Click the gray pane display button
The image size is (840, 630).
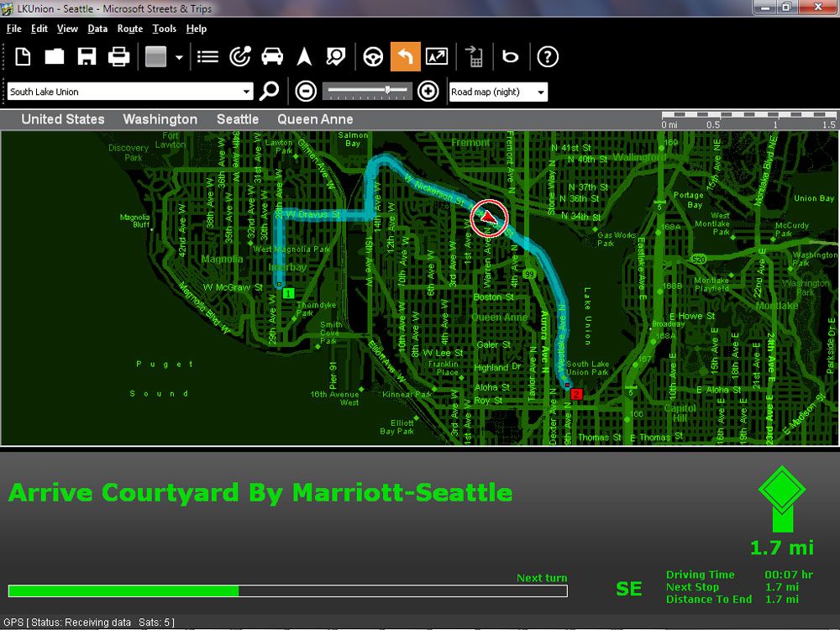[x=156, y=57]
